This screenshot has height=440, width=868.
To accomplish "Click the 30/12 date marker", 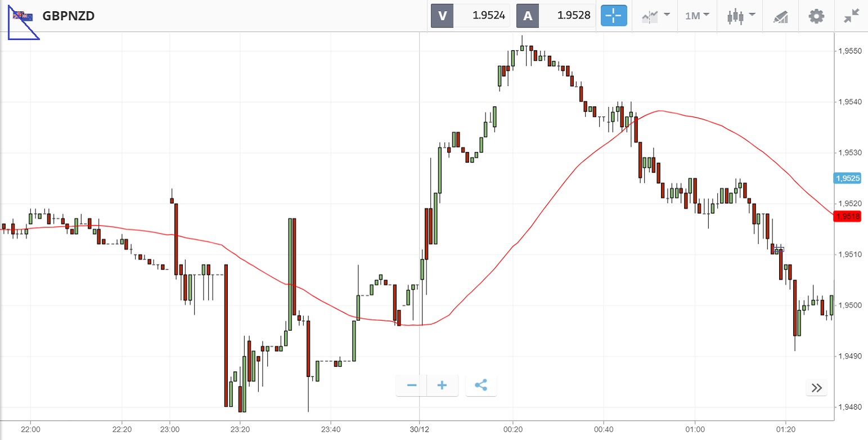I will coord(420,429).
